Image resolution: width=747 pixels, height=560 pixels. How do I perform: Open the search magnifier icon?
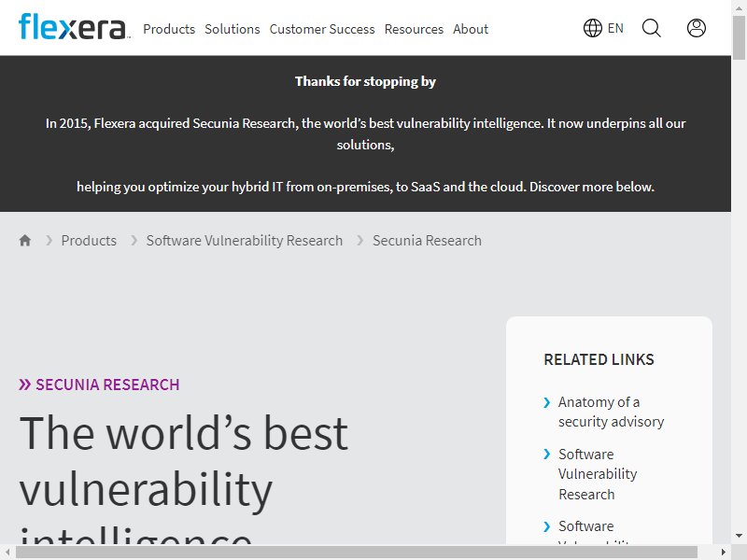[651, 28]
